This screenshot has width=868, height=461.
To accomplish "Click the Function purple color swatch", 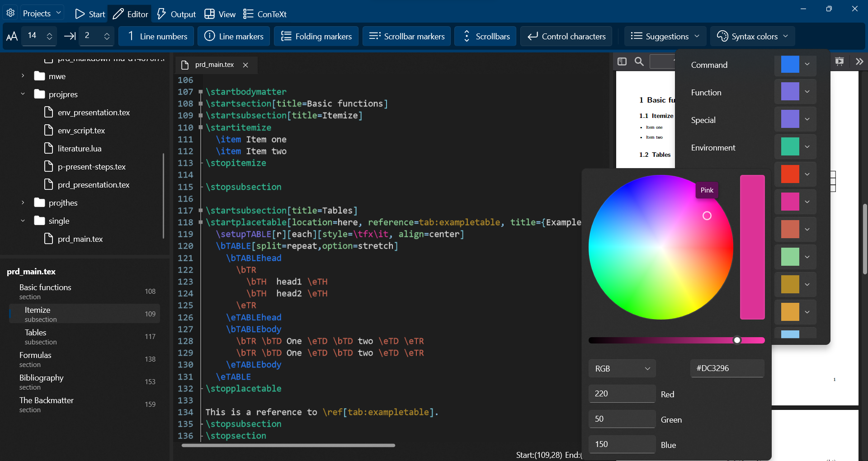I will pos(790,92).
